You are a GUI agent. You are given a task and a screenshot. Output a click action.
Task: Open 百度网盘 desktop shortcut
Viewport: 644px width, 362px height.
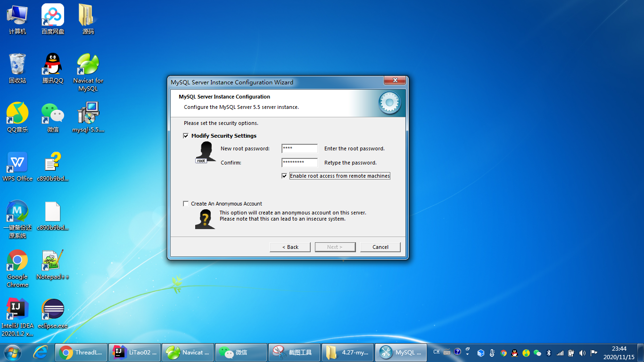53,19
